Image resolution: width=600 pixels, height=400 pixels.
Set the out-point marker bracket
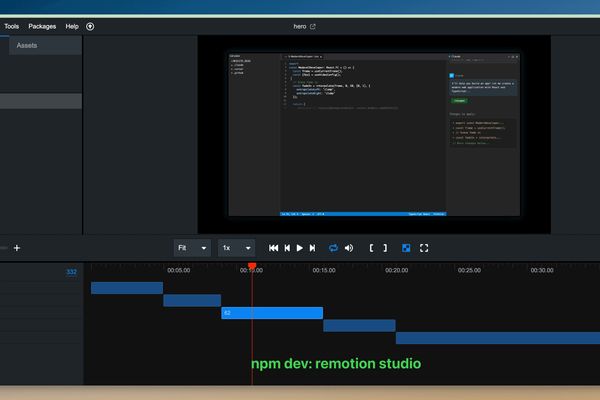[385, 248]
